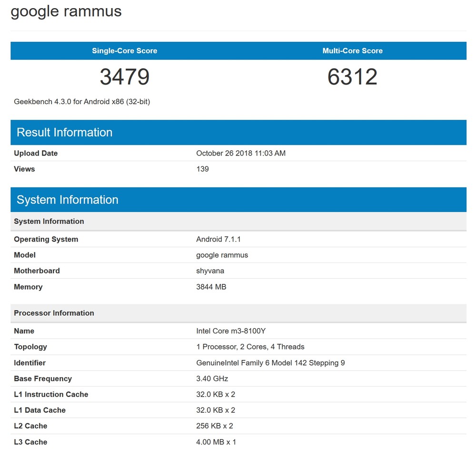The height and width of the screenshot is (456, 476).
Task: Click the Model value "google rammus"
Action: point(222,255)
